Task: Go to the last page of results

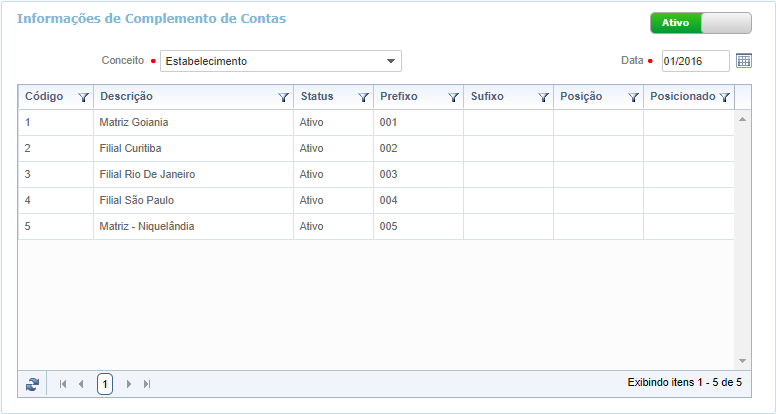Action: [147, 384]
